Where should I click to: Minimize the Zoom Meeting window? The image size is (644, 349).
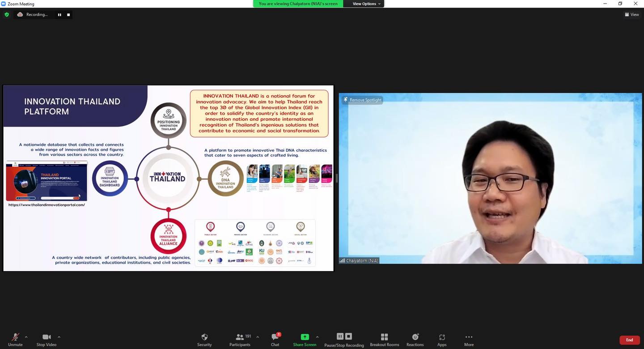605,4
